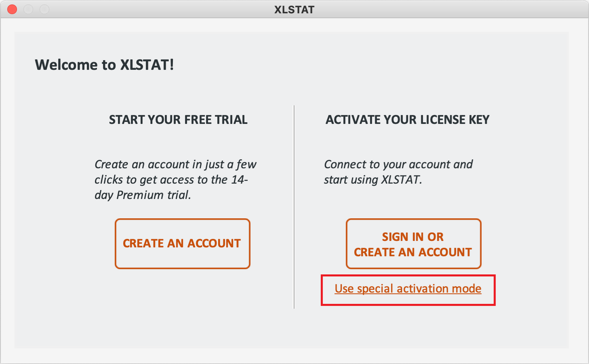Click the 'Connect to your account and' line

pyautogui.click(x=398, y=164)
